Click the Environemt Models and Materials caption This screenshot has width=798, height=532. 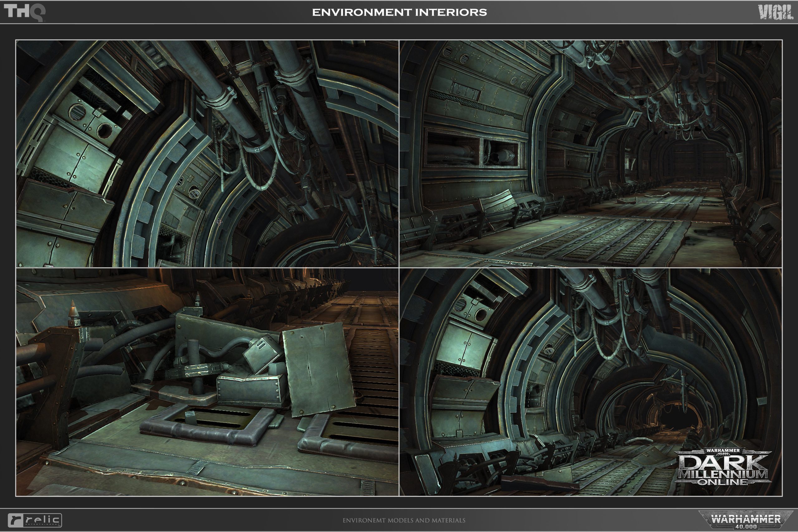pos(404,520)
